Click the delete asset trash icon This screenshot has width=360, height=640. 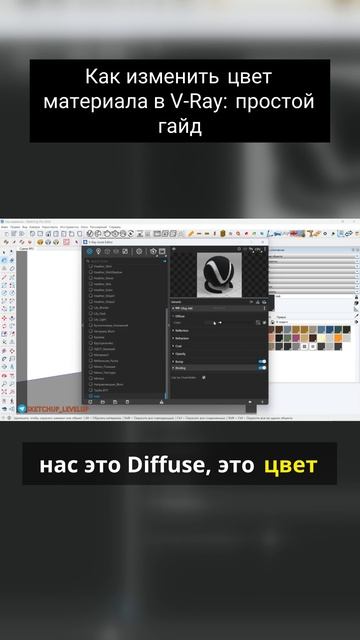(x=127, y=402)
